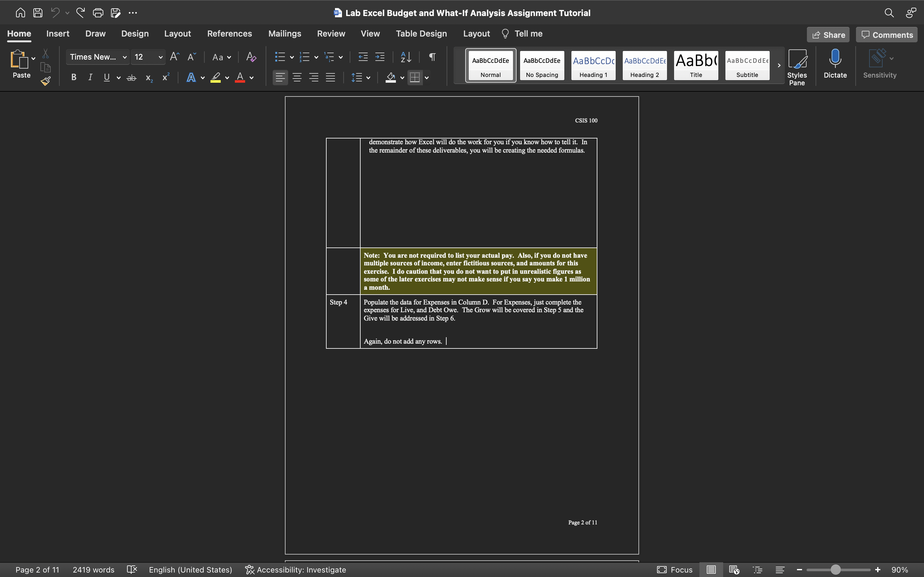Click the Format Painter icon

46,80
